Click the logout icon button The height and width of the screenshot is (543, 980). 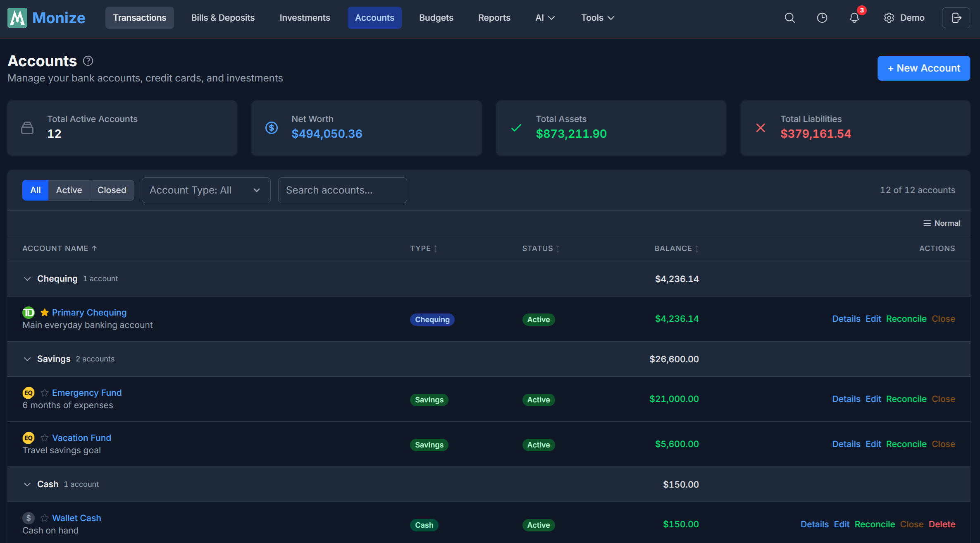tap(956, 18)
